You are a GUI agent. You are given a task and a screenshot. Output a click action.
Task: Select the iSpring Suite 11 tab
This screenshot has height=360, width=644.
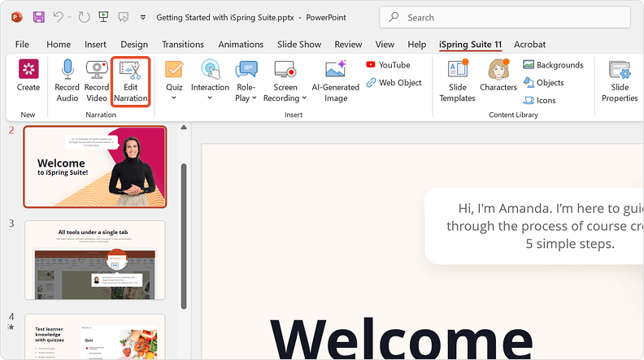(x=470, y=45)
